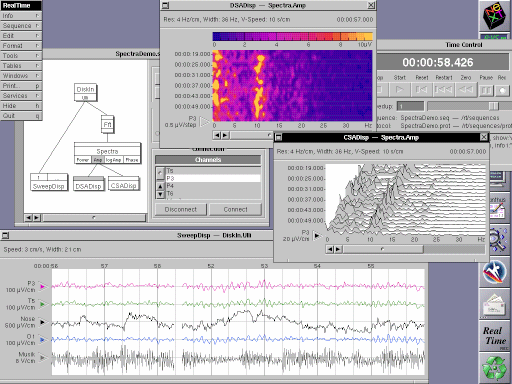Open the Info menu

[21, 16]
